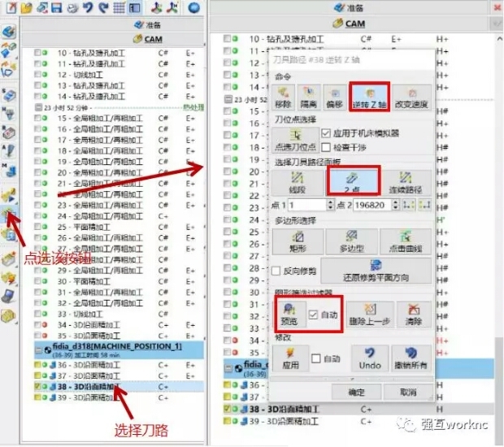The image size is (504, 447).
Task: Enable the 检查干涉 checkbox
Action: pos(326,147)
